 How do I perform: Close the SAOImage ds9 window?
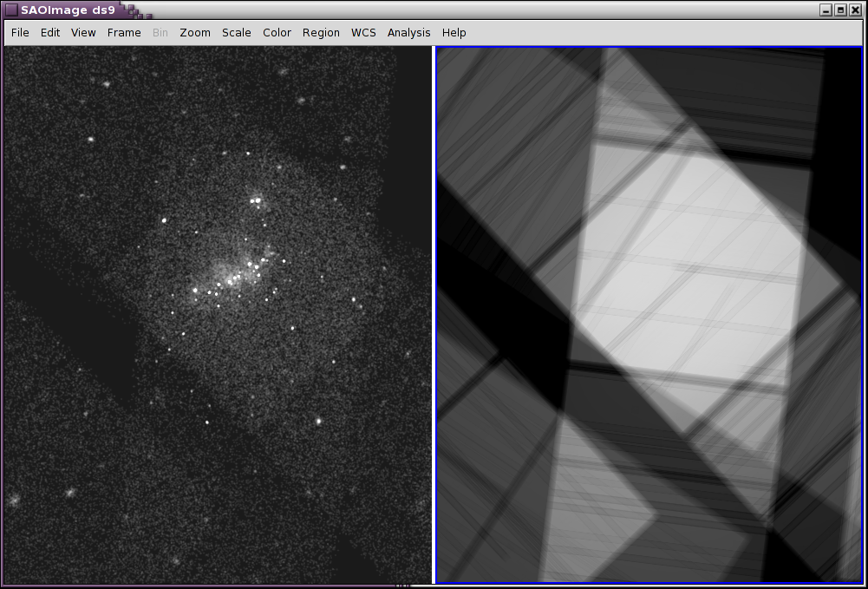point(855,10)
